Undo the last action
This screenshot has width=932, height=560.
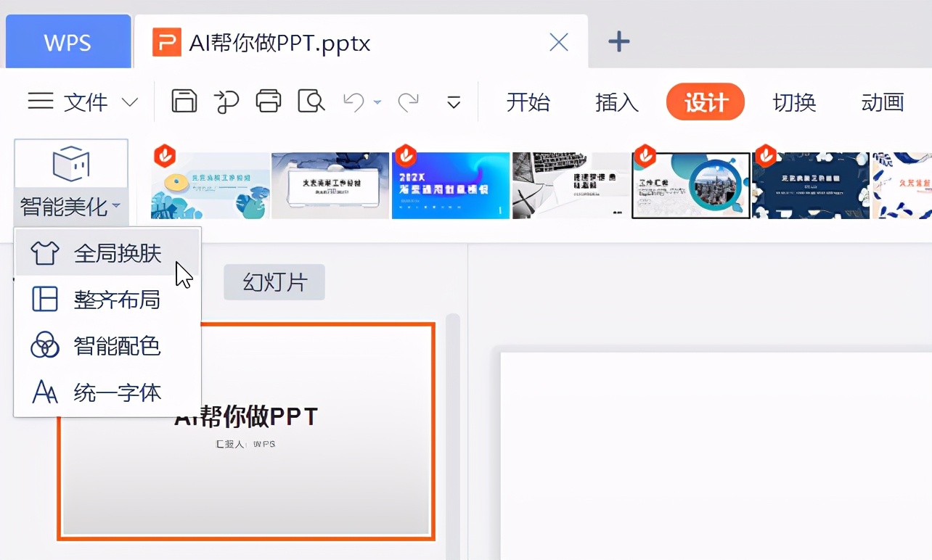(355, 101)
